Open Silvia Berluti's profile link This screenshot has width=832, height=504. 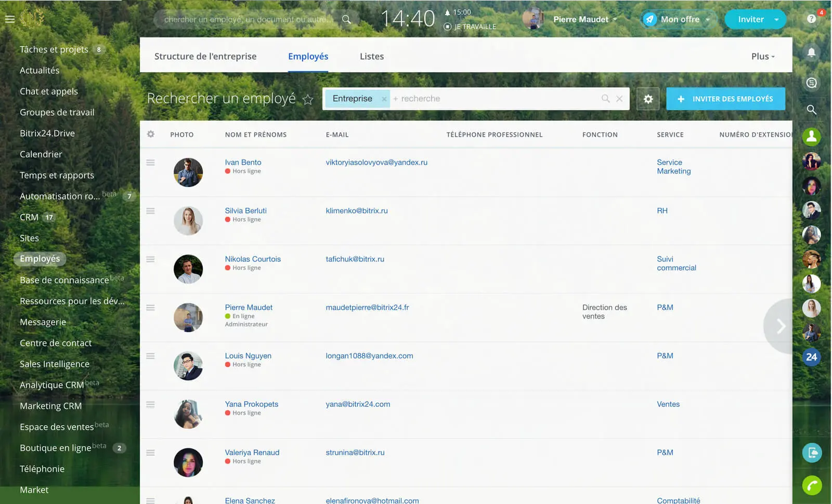tap(245, 210)
